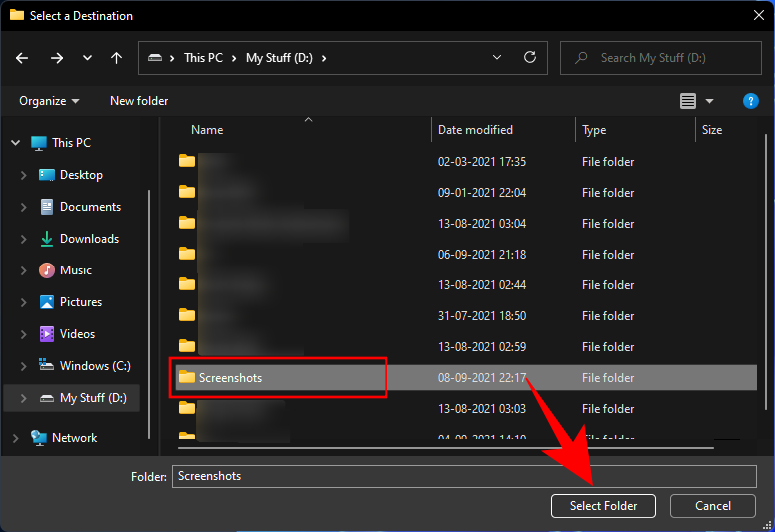The image size is (775, 532).
Task: Cancel the folder selection dialog
Action: pos(713,506)
